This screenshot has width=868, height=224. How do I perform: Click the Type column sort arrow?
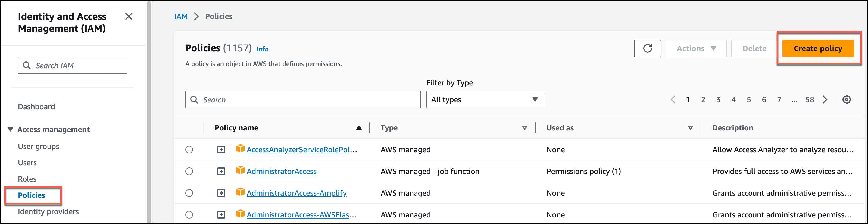524,128
